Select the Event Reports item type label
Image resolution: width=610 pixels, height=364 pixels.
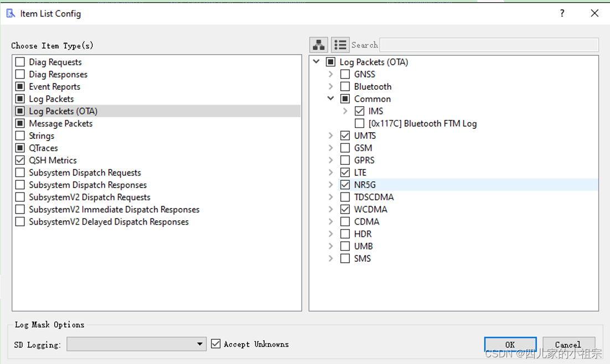tap(54, 86)
